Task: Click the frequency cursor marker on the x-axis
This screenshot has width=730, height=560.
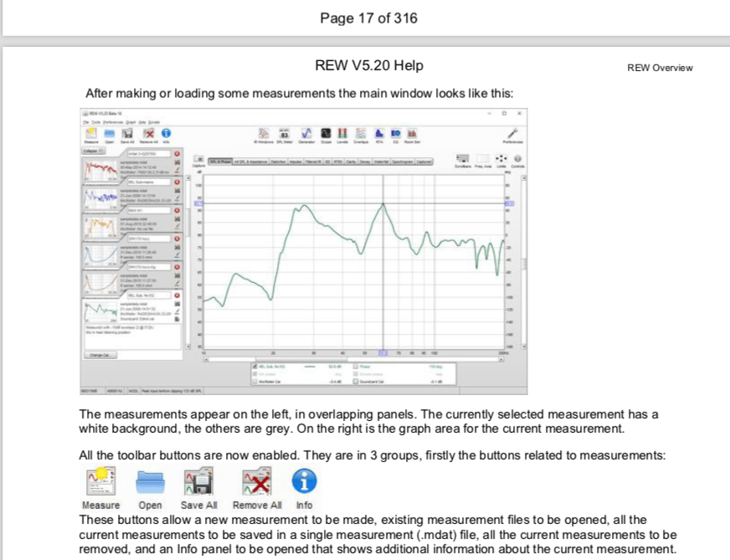Action: coord(383,353)
